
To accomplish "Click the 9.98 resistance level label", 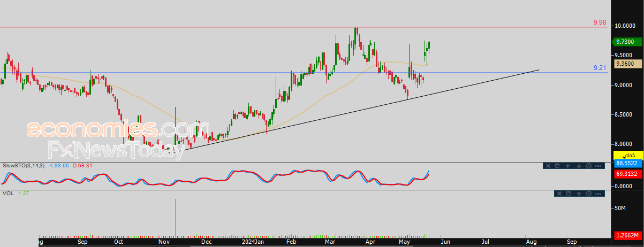I will (x=600, y=22).
